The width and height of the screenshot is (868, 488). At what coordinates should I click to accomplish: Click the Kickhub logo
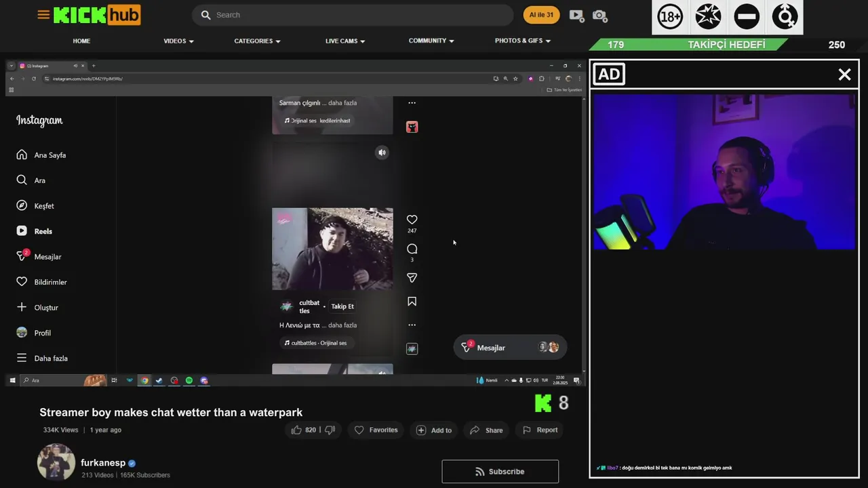[x=97, y=15]
